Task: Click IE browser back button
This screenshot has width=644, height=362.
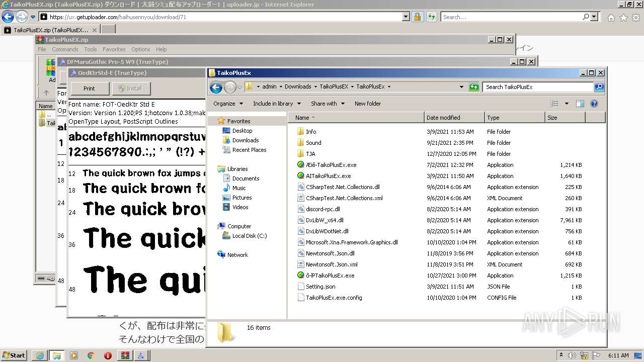Action: point(8,17)
